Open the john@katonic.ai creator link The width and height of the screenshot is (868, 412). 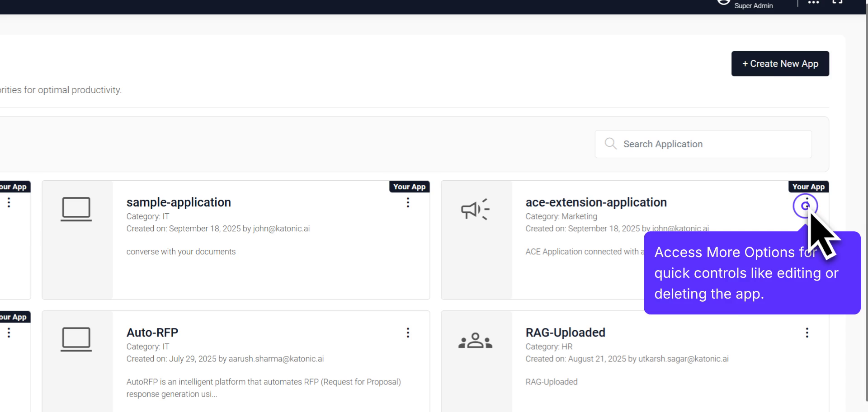pos(281,229)
